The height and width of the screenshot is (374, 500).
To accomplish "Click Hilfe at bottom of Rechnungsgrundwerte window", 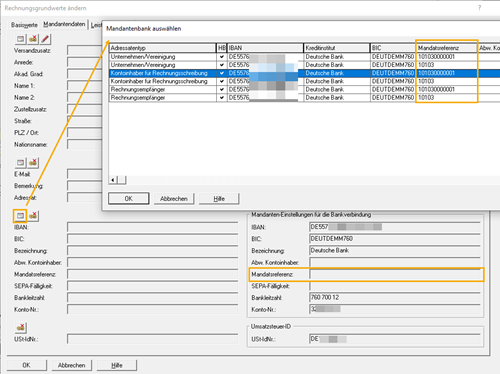I will (x=117, y=365).
